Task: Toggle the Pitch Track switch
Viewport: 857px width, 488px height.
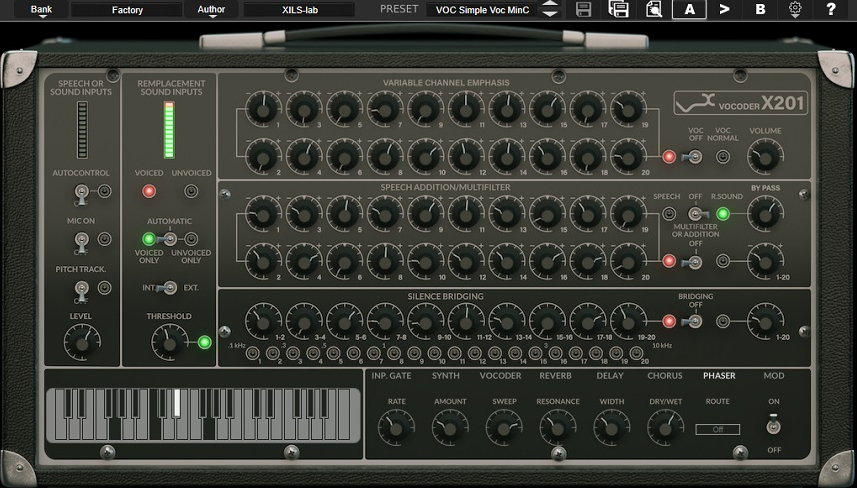Action: point(81,290)
